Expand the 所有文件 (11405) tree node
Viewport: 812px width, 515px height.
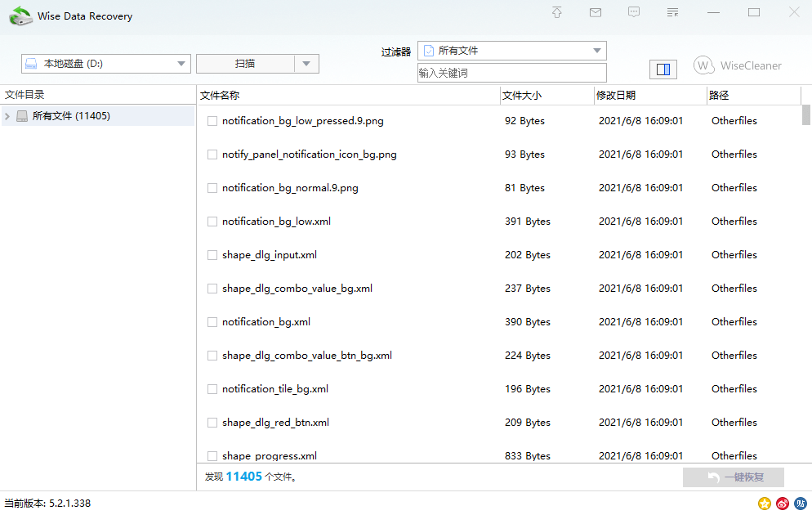[x=8, y=115]
